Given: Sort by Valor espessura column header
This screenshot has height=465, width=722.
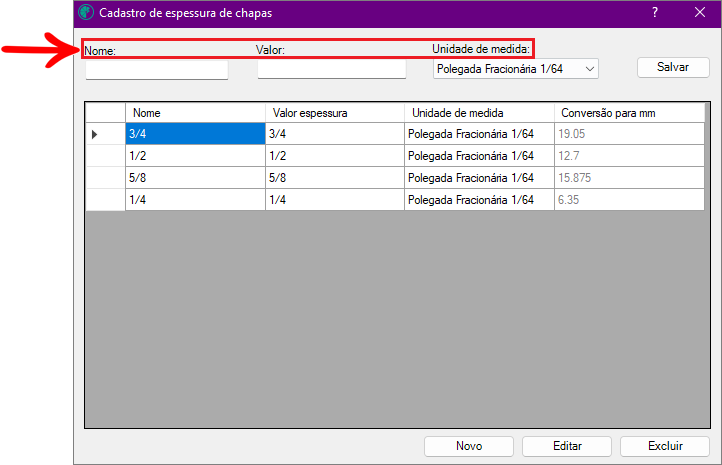Looking at the screenshot, I should click(335, 113).
